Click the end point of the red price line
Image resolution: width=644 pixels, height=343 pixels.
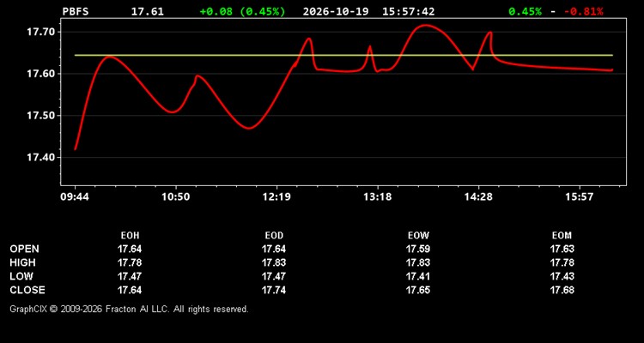[x=612, y=70]
